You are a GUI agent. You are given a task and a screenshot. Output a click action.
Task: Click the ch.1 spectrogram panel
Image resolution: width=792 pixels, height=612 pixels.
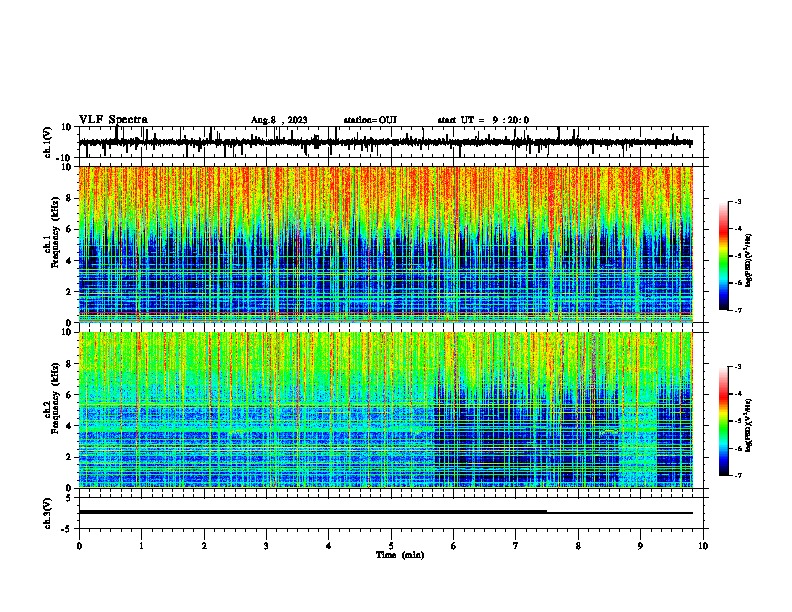point(385,244)
